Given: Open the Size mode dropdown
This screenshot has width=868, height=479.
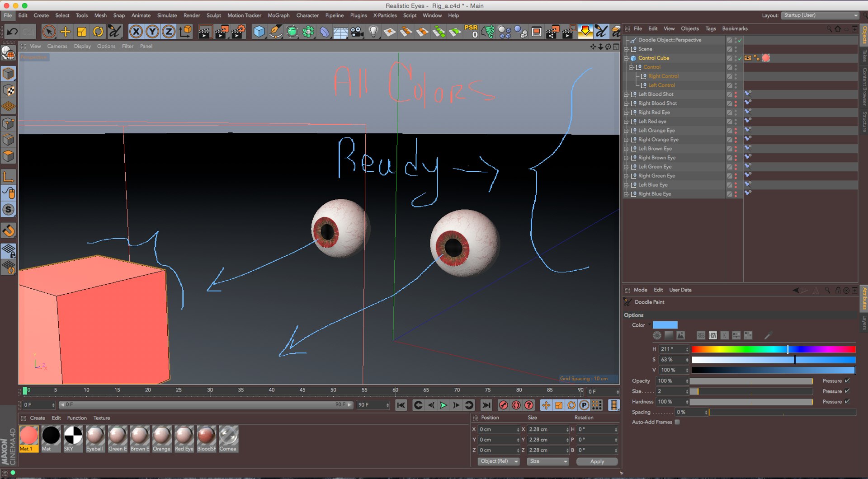Looking at the screenshot, I should [547, 461].
